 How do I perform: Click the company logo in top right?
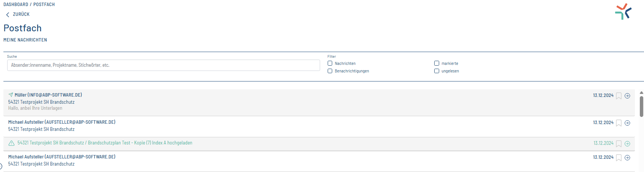623,12
